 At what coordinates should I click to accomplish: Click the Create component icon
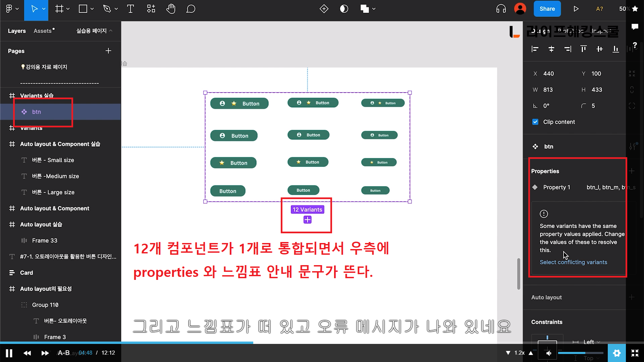[x=324, y=9]
